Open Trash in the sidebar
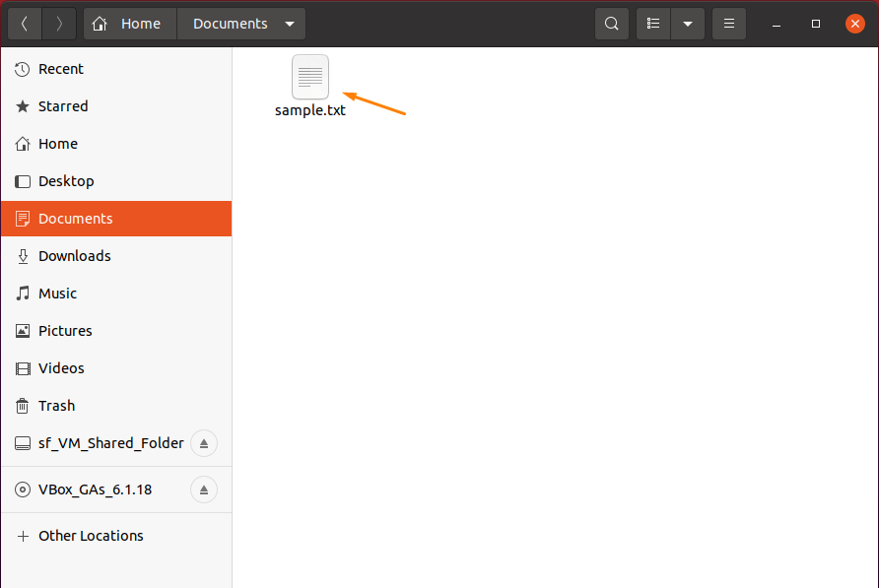Screen dimensions: 879x588 (x=116, y=406)
